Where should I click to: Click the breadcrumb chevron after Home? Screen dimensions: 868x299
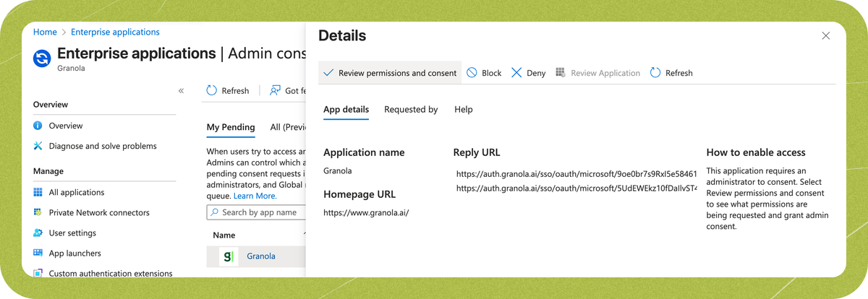coord(64,32)
